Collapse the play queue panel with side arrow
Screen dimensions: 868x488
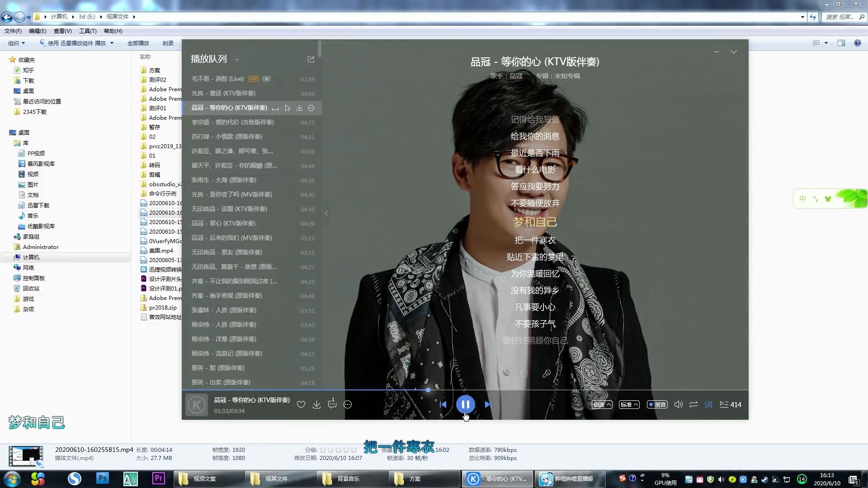326,213
